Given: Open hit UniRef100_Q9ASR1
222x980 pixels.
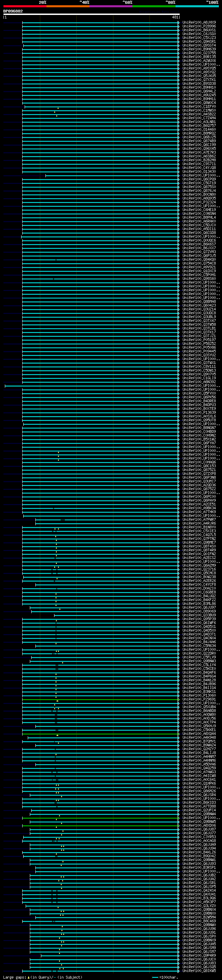Looking at the screenshot, I should point(199,41).
